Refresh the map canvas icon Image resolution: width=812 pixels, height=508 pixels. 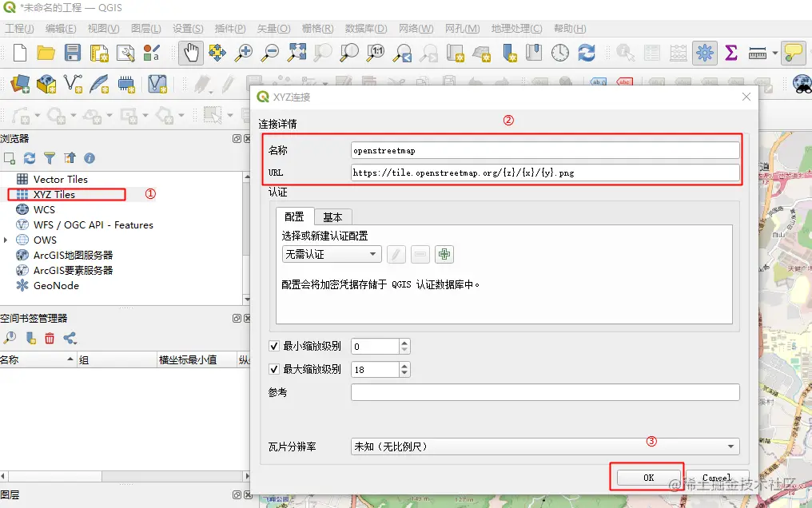(x=586, y=53)
